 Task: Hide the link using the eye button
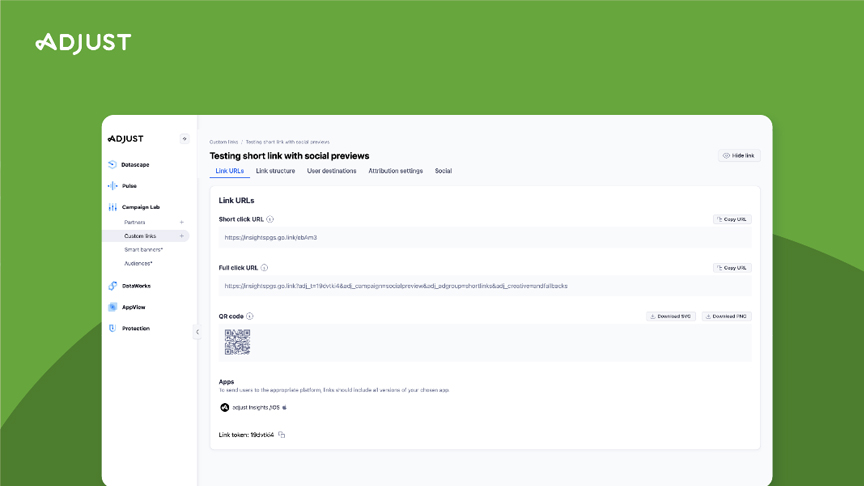(739, 156)
